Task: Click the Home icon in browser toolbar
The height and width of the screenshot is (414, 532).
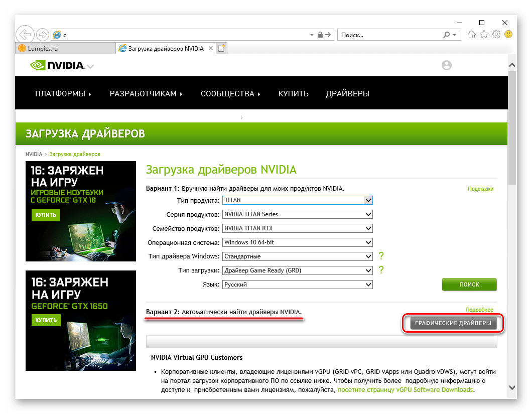Action: point(472,34)
